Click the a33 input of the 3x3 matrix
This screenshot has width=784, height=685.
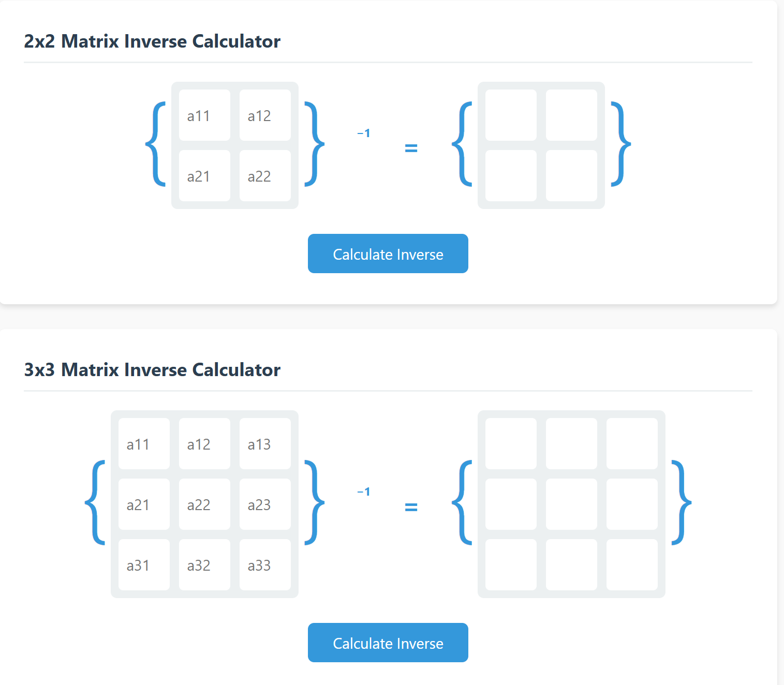click(x=265, y=565)
